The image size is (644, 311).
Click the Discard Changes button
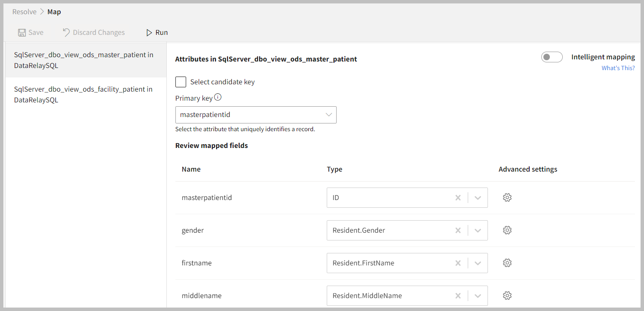click(x=94, y=33)
